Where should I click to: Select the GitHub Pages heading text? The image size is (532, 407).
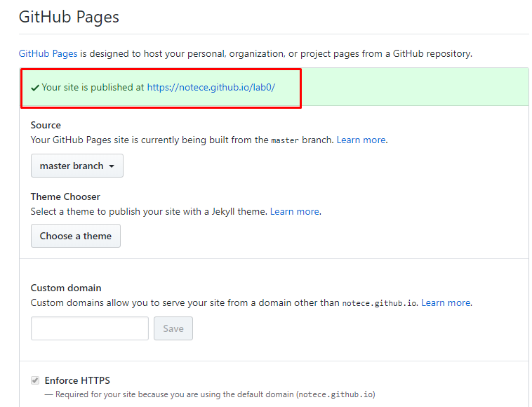point(69,18)
